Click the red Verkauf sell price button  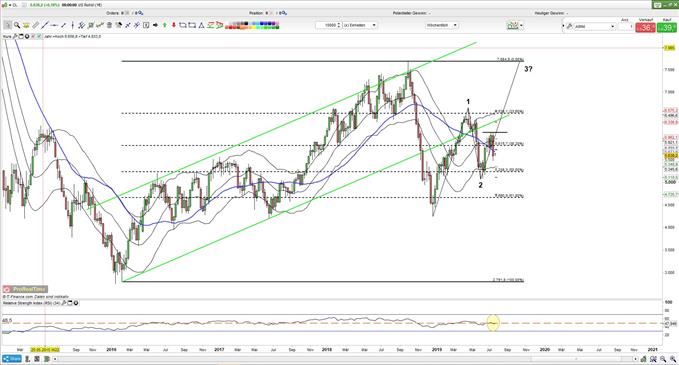coord(645,27)
